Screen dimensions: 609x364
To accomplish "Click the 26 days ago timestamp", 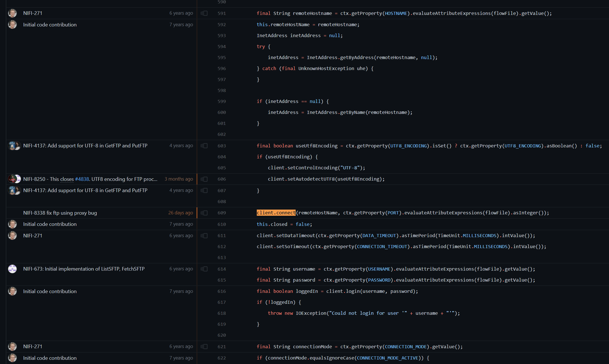I will (x=180, y=213).
